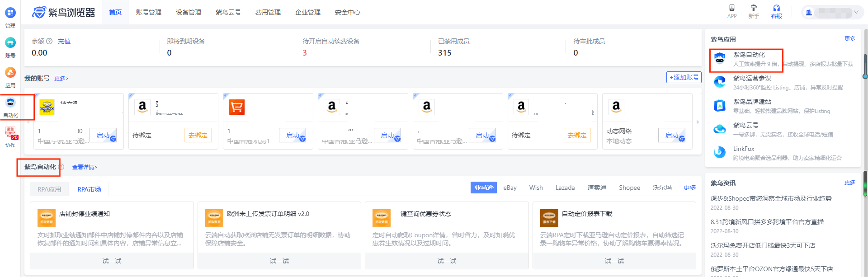Select eBay platform filter
The width and height of the screenshot is (868, 277).
[x=510, y=188]
